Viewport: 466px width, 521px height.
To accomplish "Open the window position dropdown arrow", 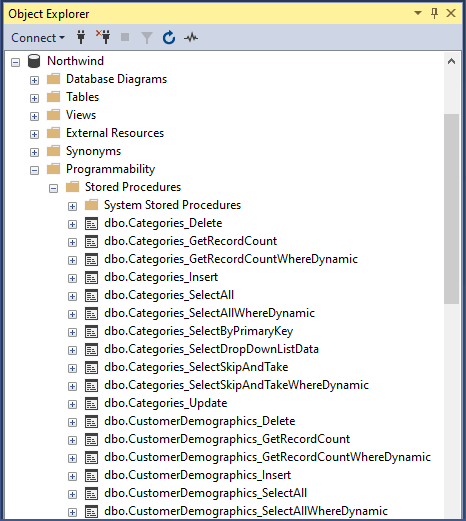I will 418,13.
